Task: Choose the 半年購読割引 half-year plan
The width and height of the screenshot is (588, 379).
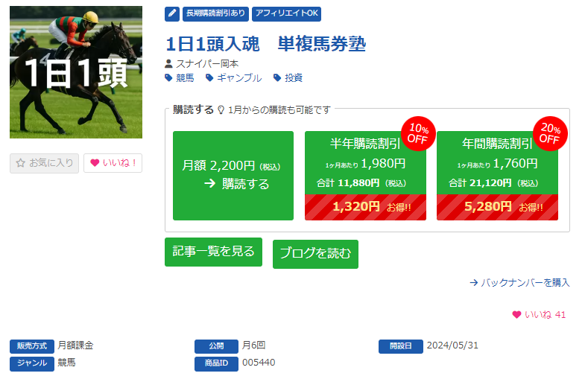Action: [365, 176]
